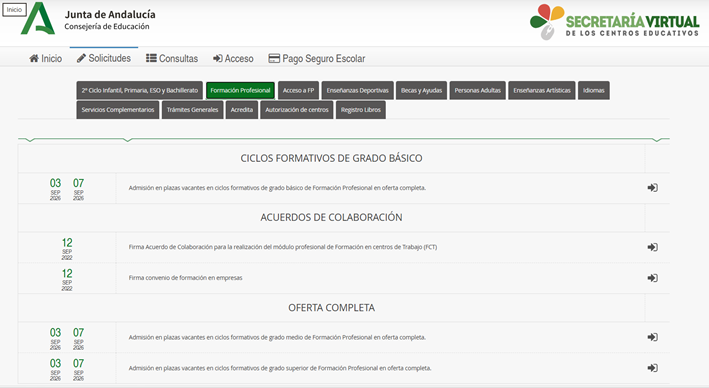
Task: Click the home icon beside Inicio
Action: (34, 58)
